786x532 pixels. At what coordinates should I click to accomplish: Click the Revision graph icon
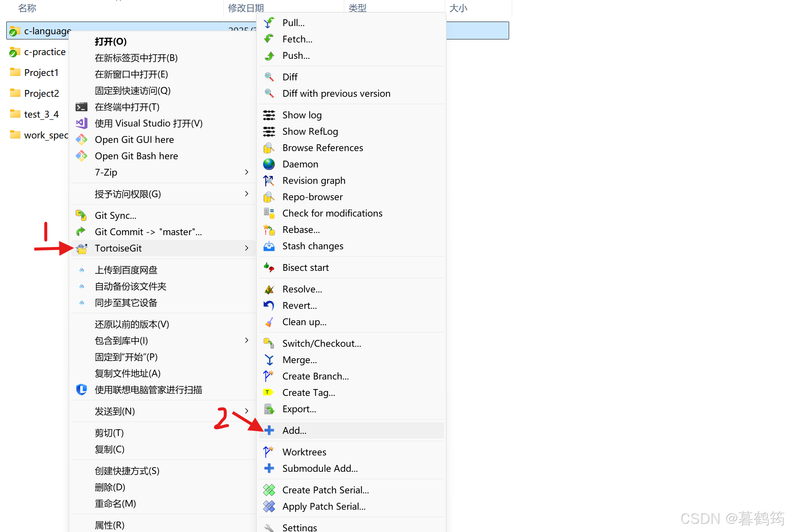[269, 180]
